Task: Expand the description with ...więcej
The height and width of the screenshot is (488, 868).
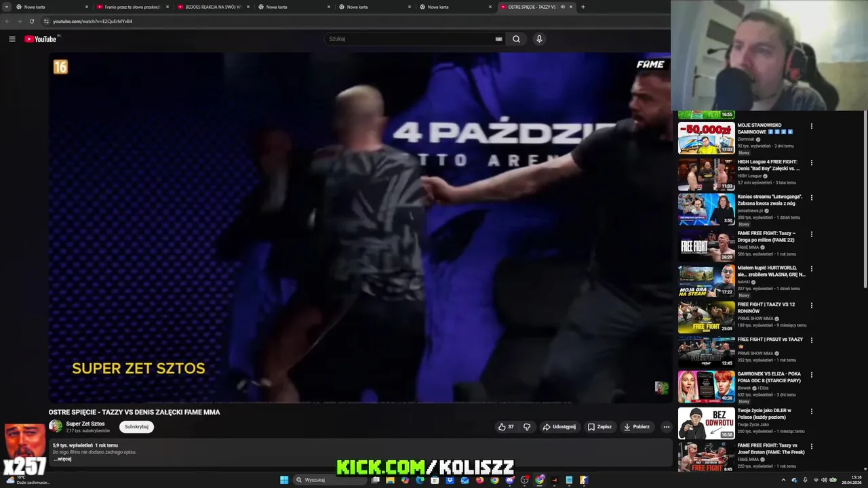Action: click(x=62, y=459)
